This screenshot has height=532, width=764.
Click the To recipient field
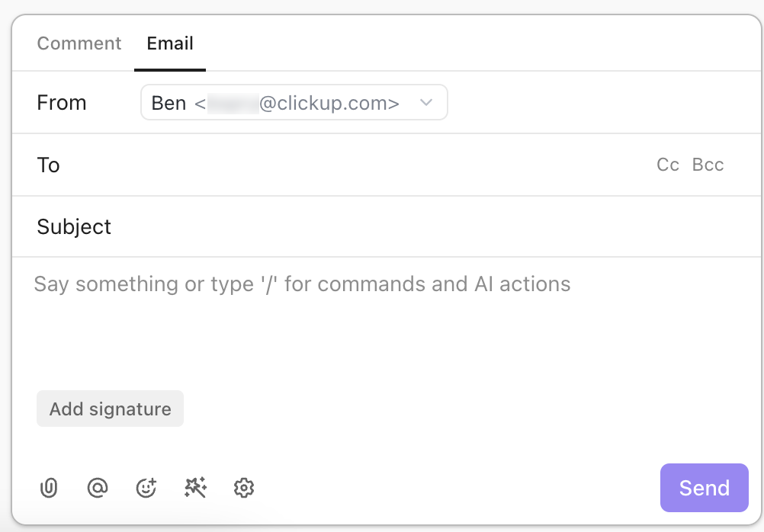pos(305,165)
